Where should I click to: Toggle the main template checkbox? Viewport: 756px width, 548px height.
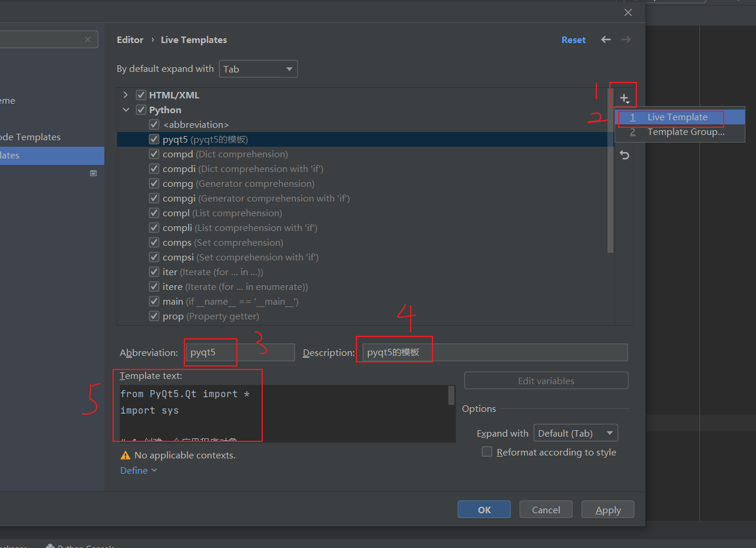(154, 301)
